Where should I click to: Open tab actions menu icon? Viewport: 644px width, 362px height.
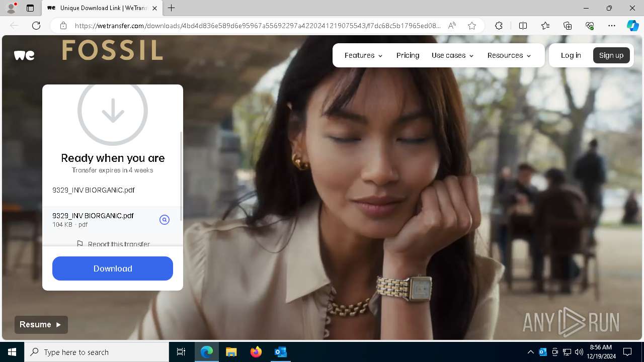pos(30,8)
